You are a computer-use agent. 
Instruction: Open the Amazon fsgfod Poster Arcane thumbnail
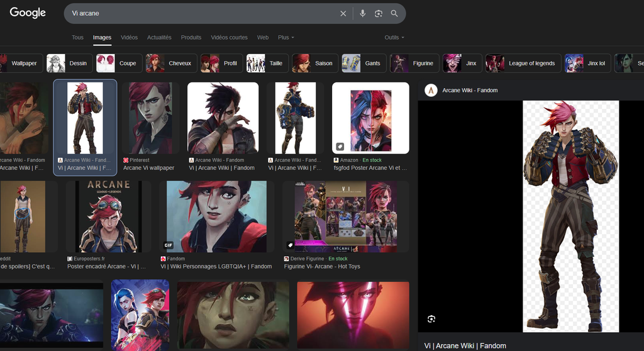click(370, 118)
